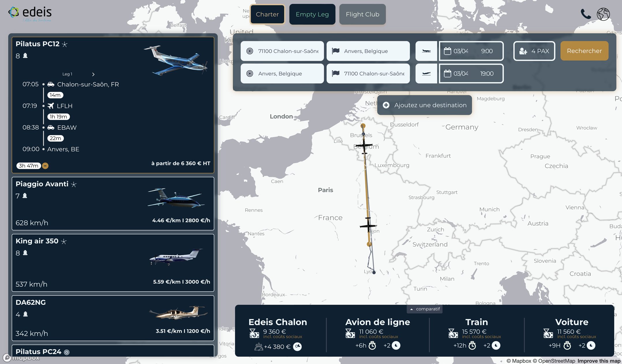Click the Pilatus PC12 propeller icon
The image size is (622, 364).
pos(65,44)
